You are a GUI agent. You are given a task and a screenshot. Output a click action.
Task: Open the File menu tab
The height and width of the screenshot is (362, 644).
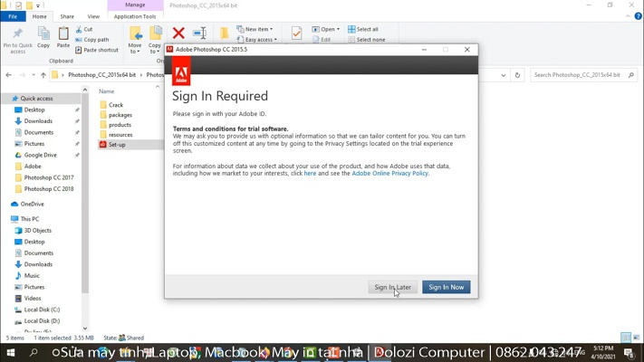(13, 16)
